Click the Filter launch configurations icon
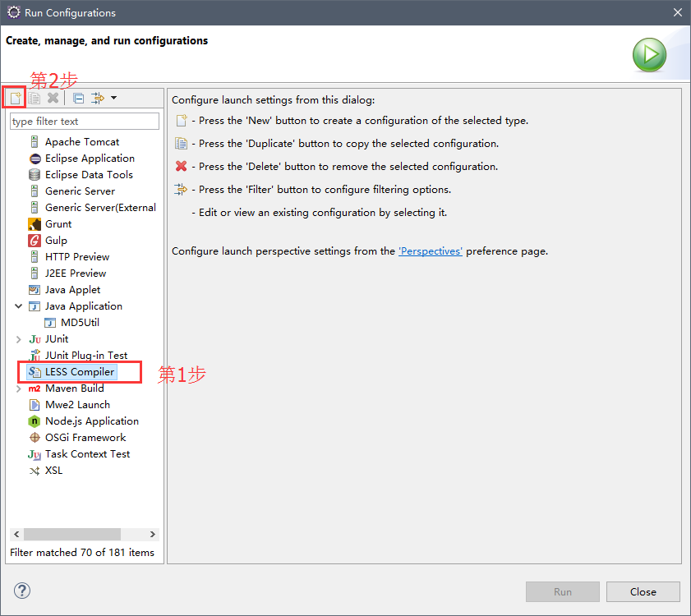Image resolution: width=691 pixels, height=616 pixels. 98,98
